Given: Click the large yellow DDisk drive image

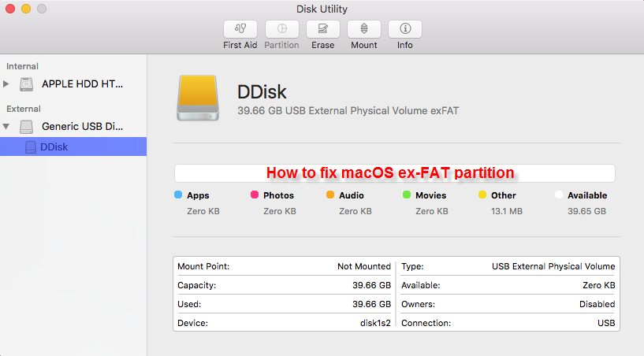Looking at the screenshot, I should 198,98.
